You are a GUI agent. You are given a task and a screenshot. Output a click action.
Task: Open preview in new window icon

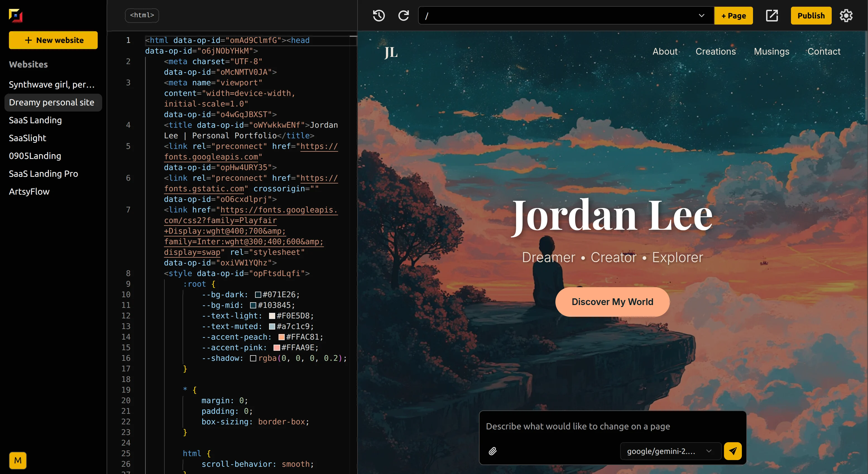tap(772, 16)
